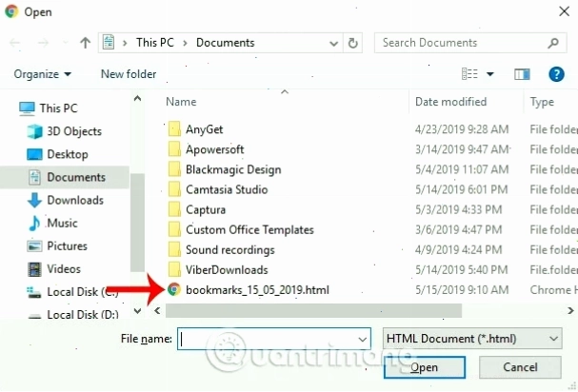Click sidebar scroll down arrow
Screen dimensions: 578x392
[x=137, y=311]
